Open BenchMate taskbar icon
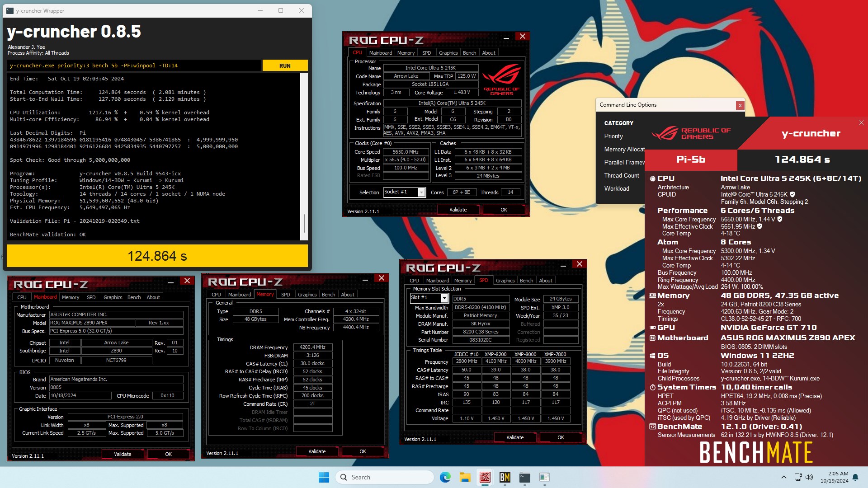Screen dimensions: 868x488 (505, 477)
